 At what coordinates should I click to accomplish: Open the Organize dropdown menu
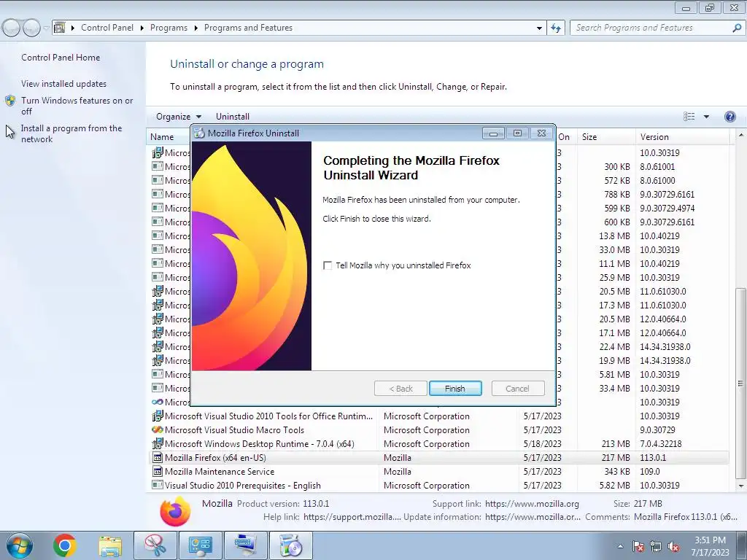tap(179, 116)
